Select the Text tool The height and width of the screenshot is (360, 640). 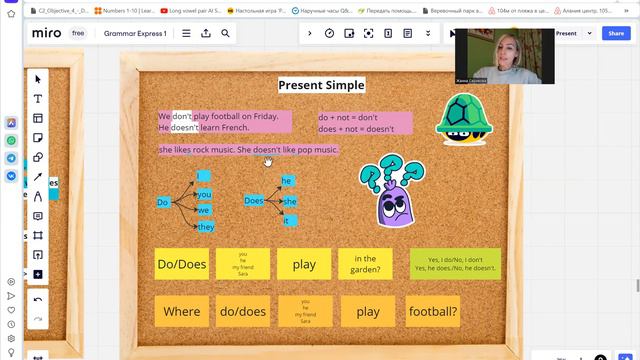click(x=38, y=99)
